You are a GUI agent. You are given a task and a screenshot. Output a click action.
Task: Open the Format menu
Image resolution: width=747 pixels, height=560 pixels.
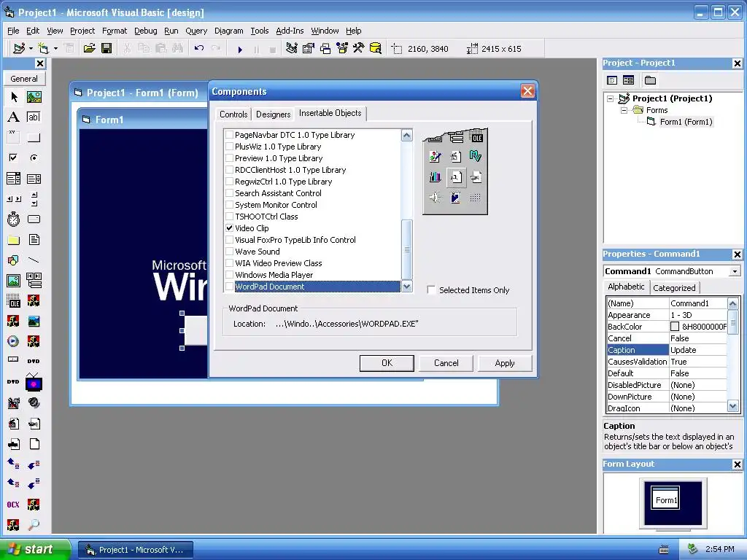coord(115,31)
